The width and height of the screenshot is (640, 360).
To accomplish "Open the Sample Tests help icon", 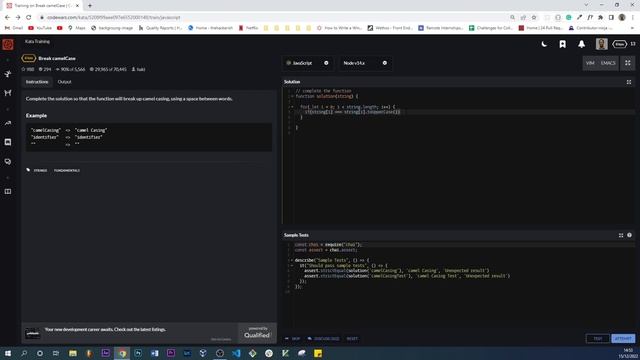I will click(x=629, y=235).
